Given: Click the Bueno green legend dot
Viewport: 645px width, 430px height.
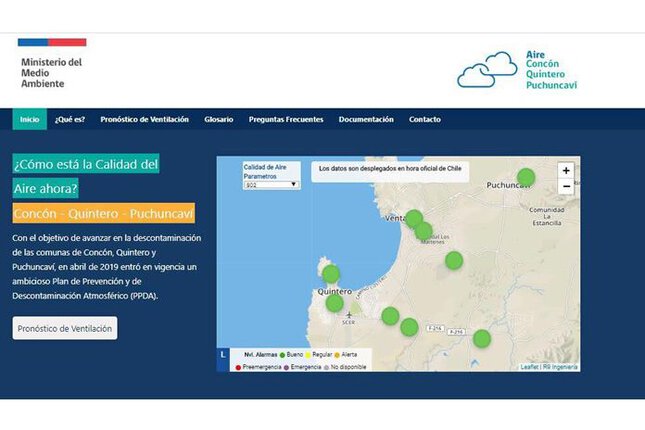Looking at the screenshot, I should click(282, 355).
